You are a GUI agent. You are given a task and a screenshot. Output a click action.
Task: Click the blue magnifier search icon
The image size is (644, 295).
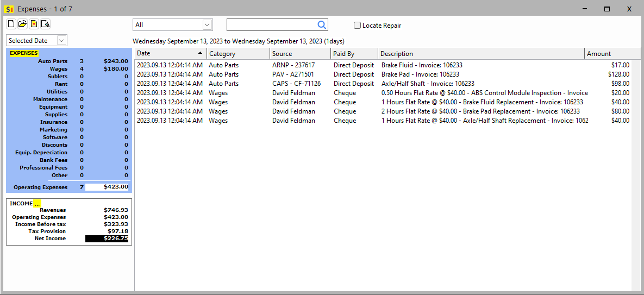pyautogui.click(x=322, y=24)
